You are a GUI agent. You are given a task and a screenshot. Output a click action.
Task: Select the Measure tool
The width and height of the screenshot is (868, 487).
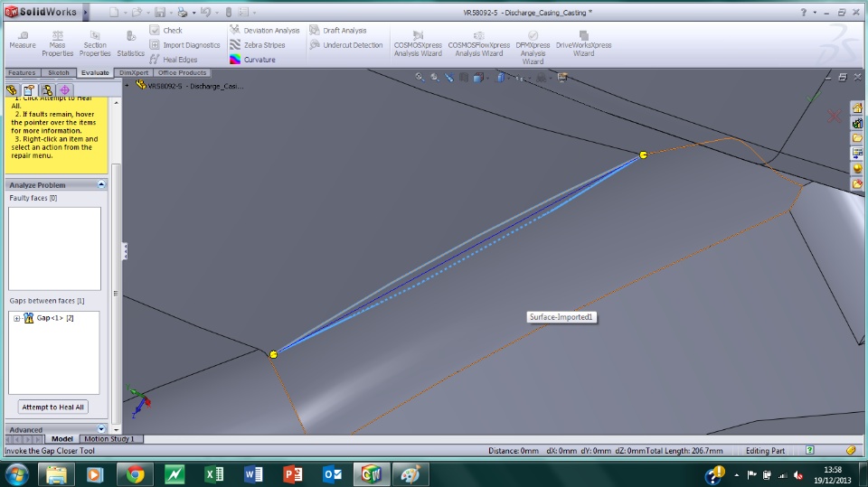pos(23,41)
